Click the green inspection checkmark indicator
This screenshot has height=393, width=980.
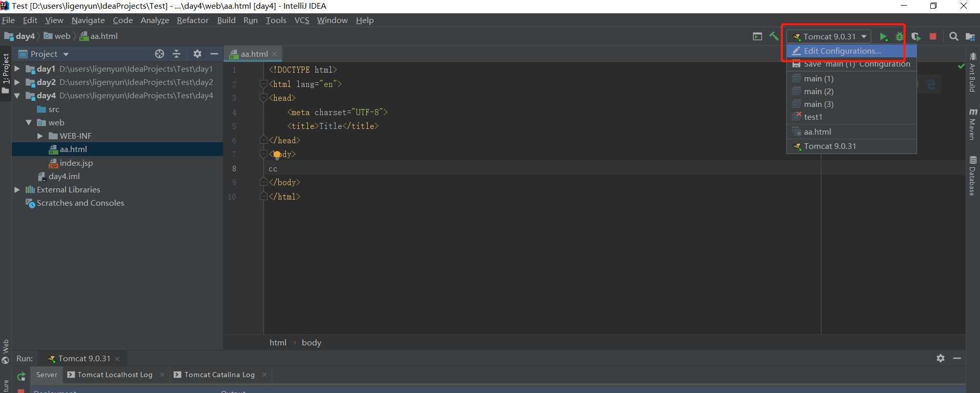pyautogui.click(x=961, y=66)
